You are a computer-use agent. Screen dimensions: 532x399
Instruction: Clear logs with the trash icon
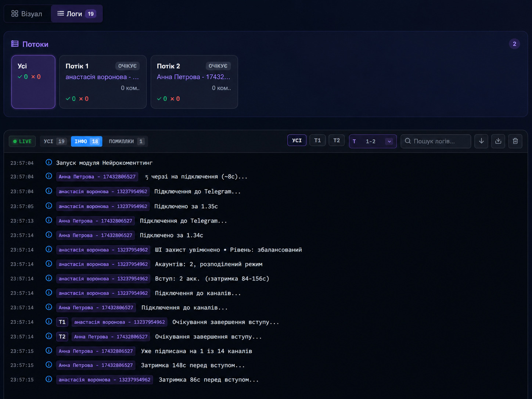pyautogui.click(x=515, y=141)
